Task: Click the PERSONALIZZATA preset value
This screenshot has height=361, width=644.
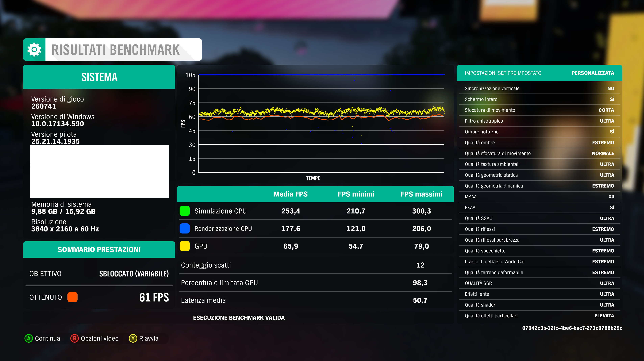Action: (593, 73)
